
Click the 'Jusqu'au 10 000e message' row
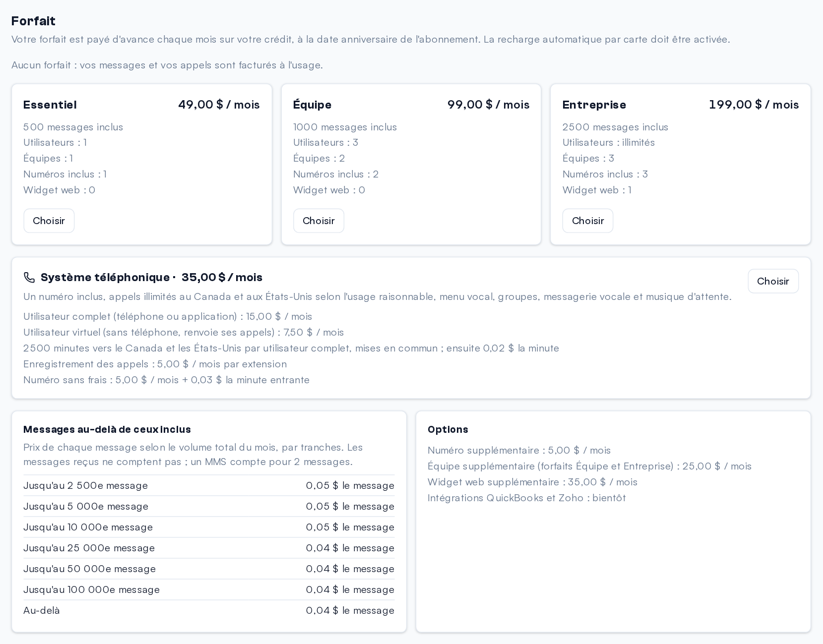click(x=209, y=527)
